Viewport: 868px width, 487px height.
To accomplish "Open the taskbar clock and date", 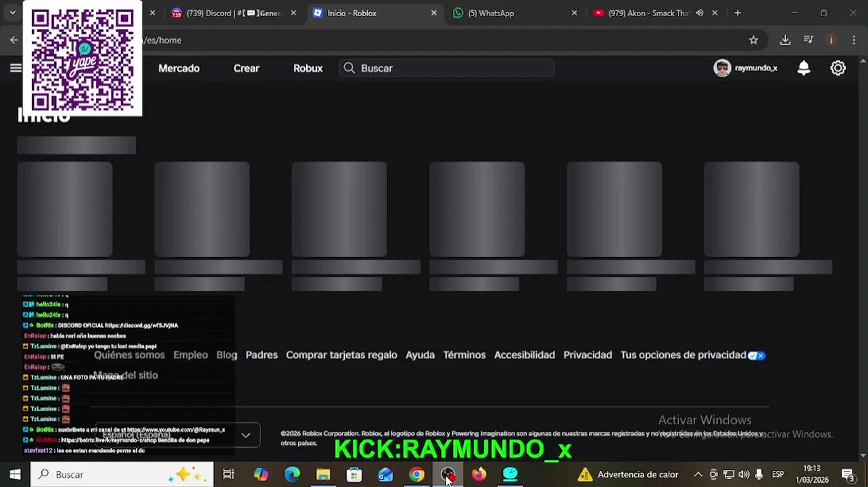I will [812, 474].
